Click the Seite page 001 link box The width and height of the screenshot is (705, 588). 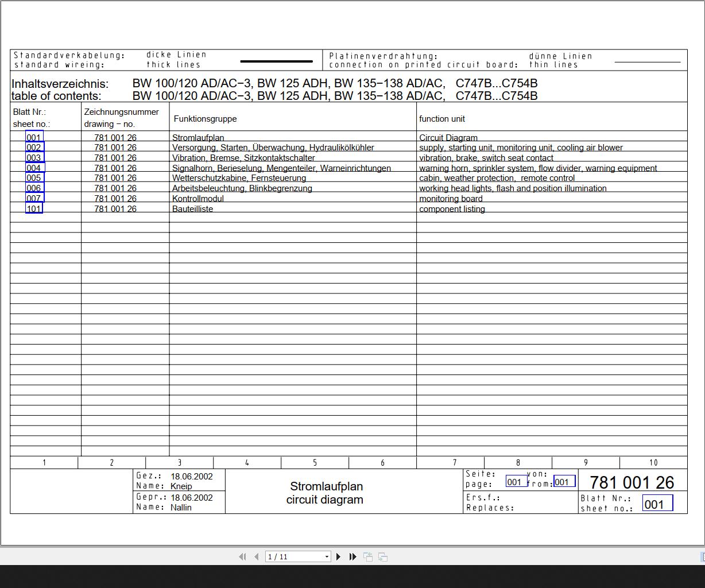(x=516, y=481)
